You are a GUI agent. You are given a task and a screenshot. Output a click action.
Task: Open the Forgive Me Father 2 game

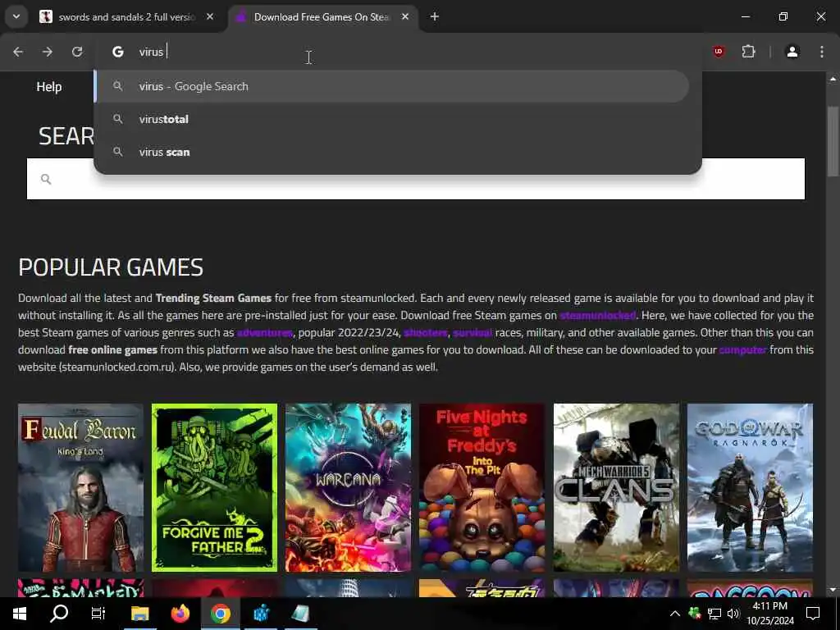214,487
